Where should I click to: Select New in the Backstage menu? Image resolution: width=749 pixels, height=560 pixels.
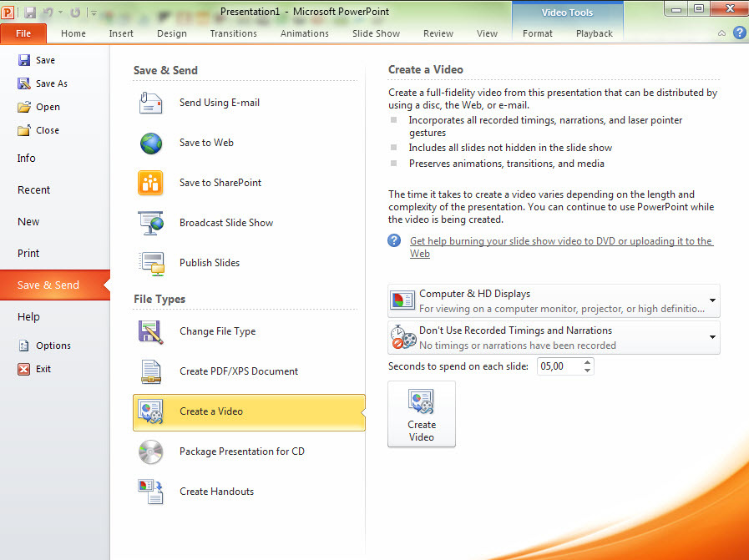(28, 221)
